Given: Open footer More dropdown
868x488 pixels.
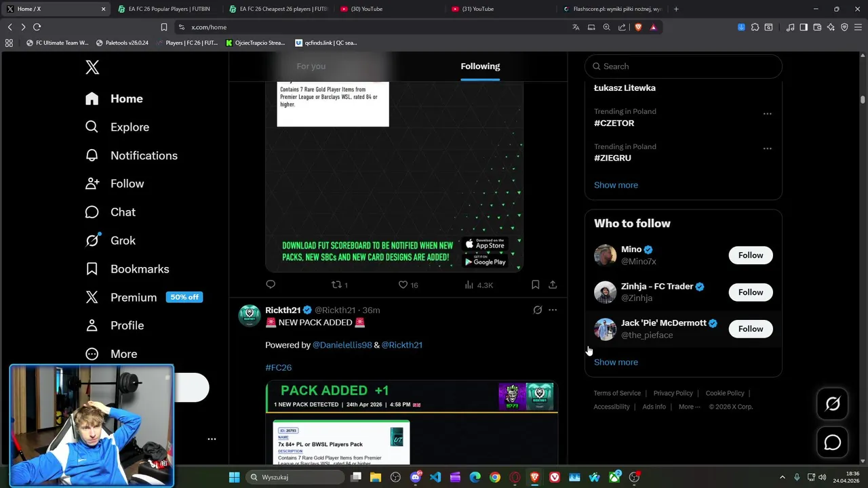Looking at the screenshot, I should [690, 407].
